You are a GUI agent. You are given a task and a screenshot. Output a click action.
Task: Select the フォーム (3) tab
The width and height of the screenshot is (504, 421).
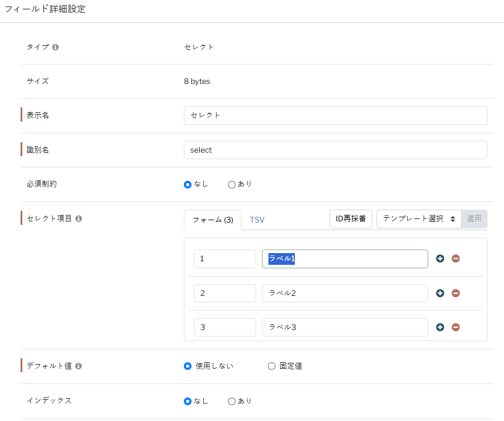click(212, 220)
